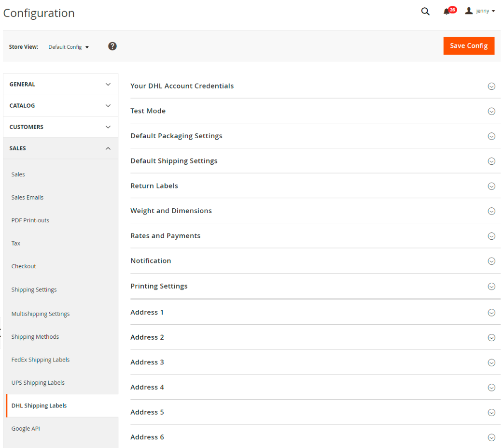Click the Address 5 section heading
Screen dimensions: 504x448
pyautogui.click(x=147, y=412)
